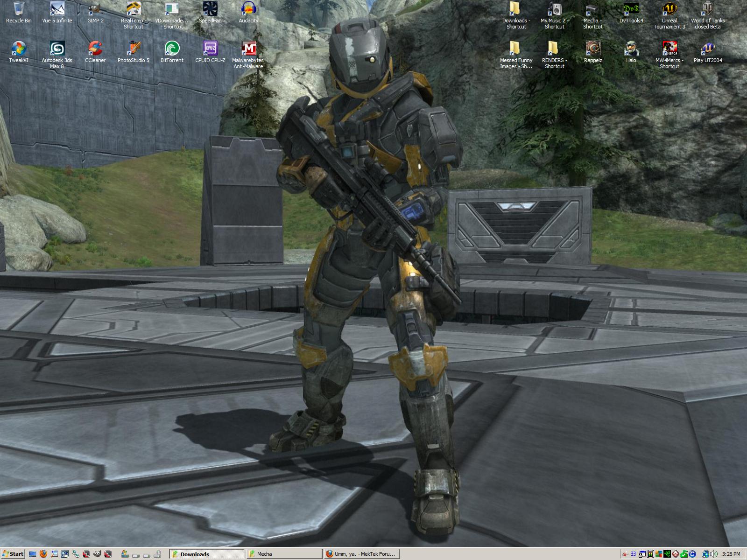This screenshot has height=560, width=747.
Task: Select the MW4Mercs shortcut icon
Action: coord(669,55)
